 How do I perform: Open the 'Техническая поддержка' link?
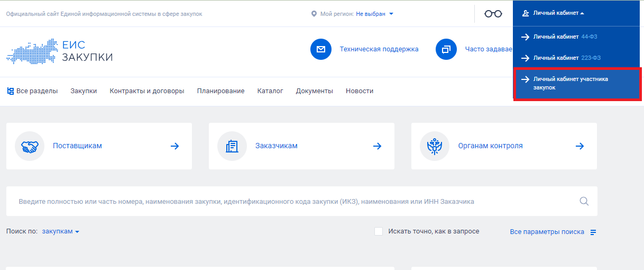(x=379, y=49)
